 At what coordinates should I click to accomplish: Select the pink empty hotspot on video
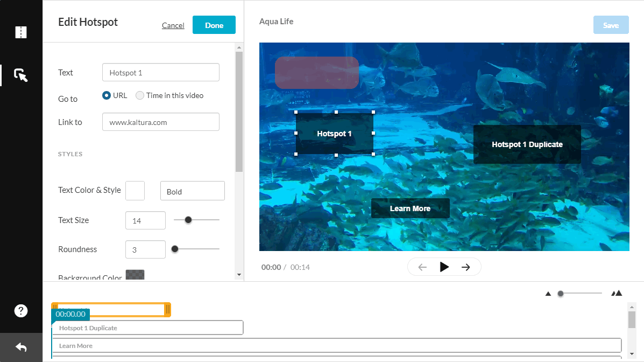317,73
